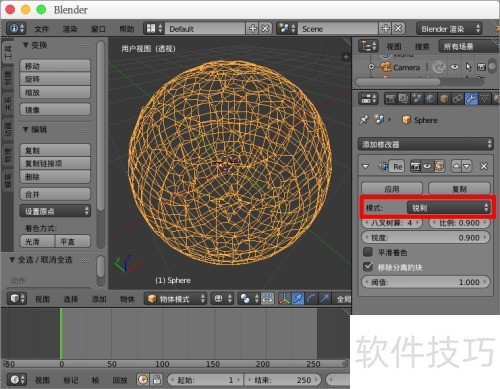Click the info editor type icon
The image size is (500, 389).
[16, 28]
